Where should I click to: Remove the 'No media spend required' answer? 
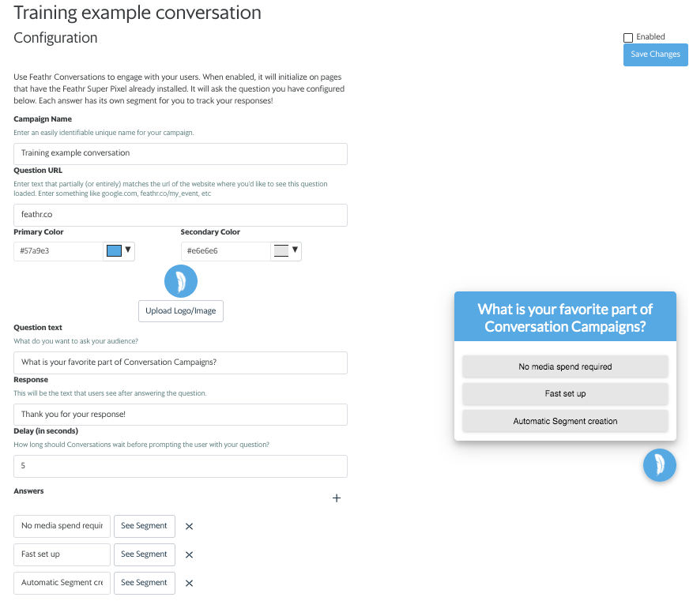point(189,526)
